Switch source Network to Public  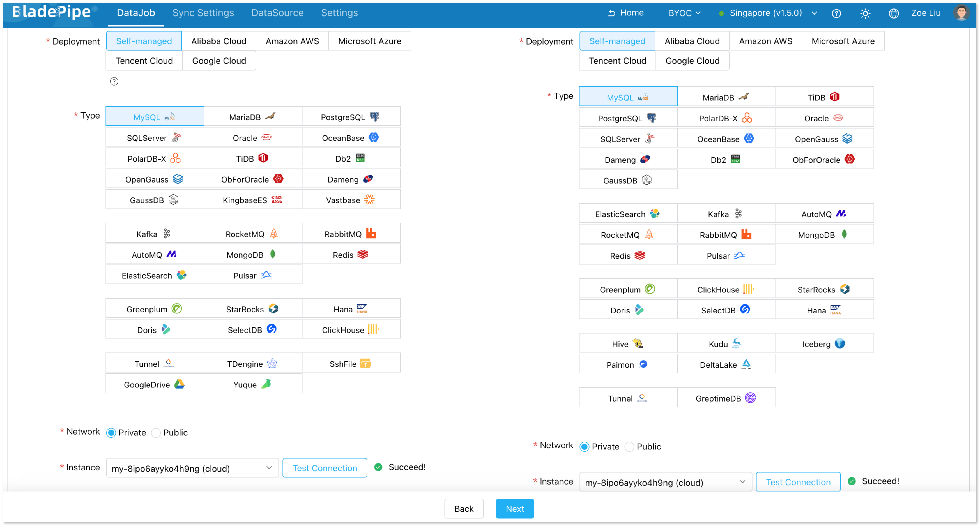pyautogui.click(x=156, y=432)
